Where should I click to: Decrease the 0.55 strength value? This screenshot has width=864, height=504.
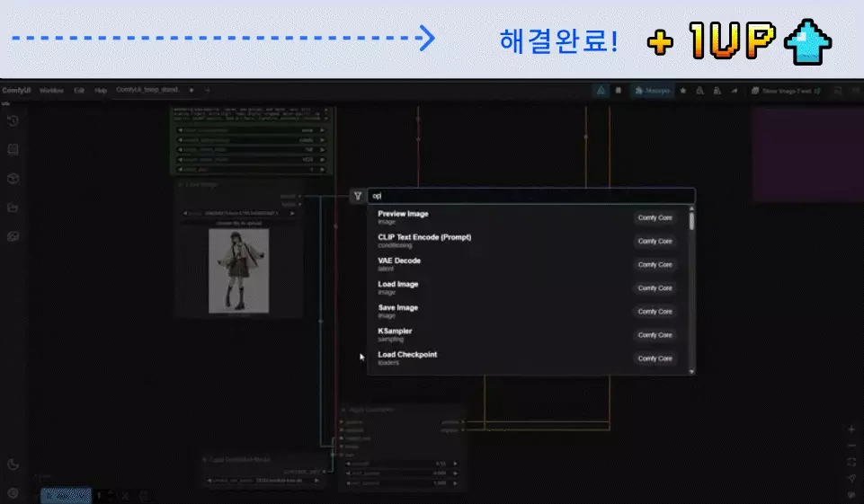[x=348, y=464]
